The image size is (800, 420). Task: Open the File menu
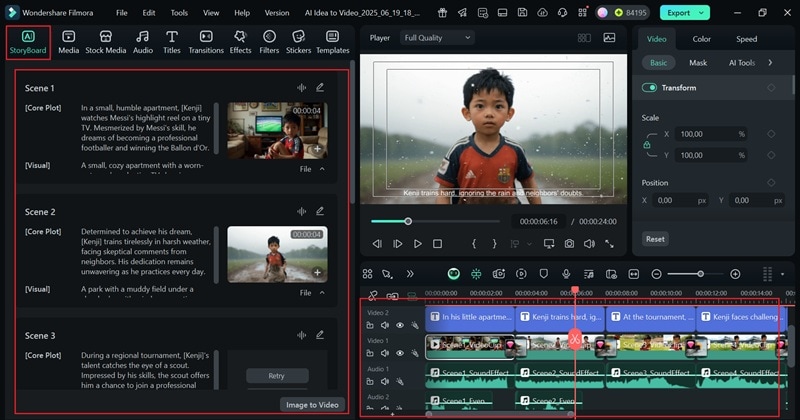coord(121,13)
